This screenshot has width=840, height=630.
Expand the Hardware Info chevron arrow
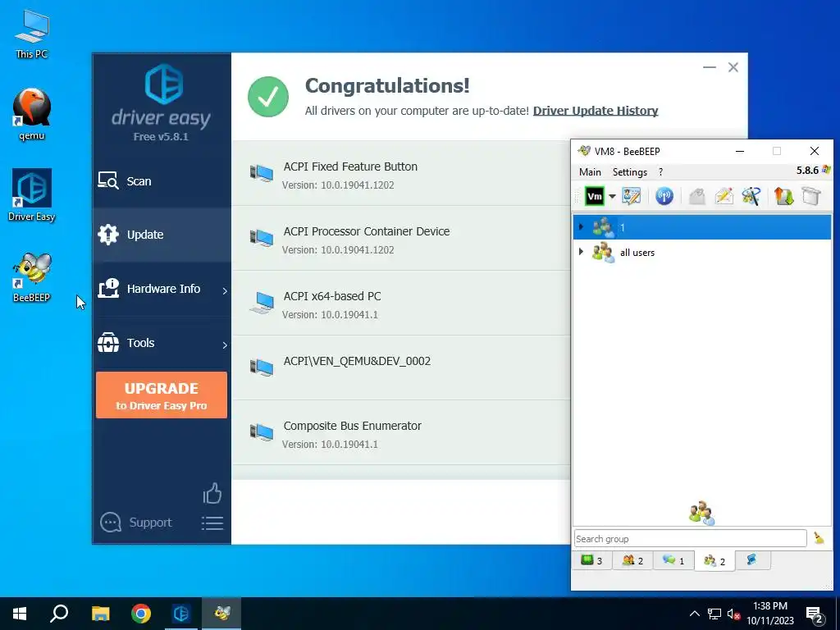pyautogui.click(x=225, y=291)
